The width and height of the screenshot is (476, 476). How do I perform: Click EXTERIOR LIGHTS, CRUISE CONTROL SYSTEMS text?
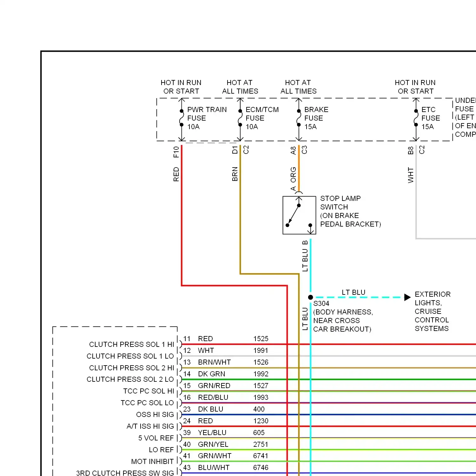pyautogui.click(x=433, y=311)
